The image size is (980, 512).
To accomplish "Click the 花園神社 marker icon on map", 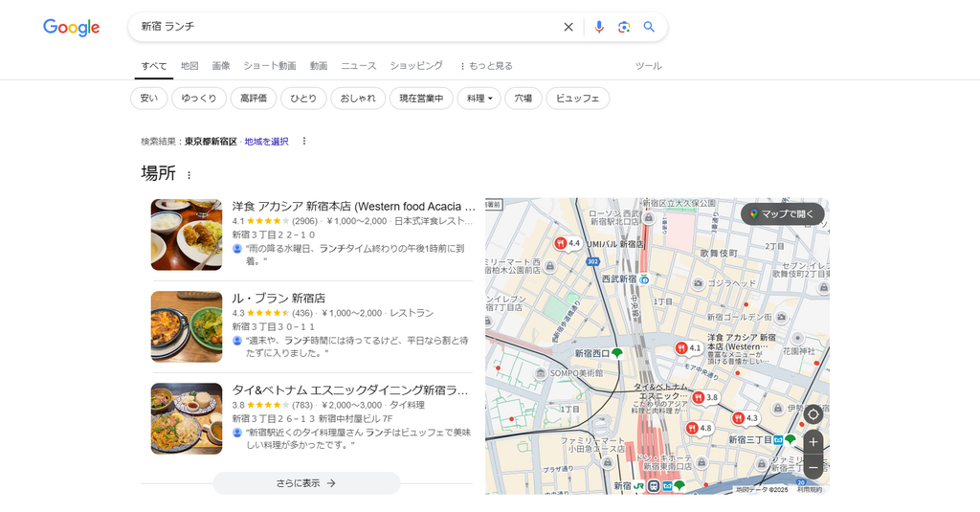I will [797, 338].
